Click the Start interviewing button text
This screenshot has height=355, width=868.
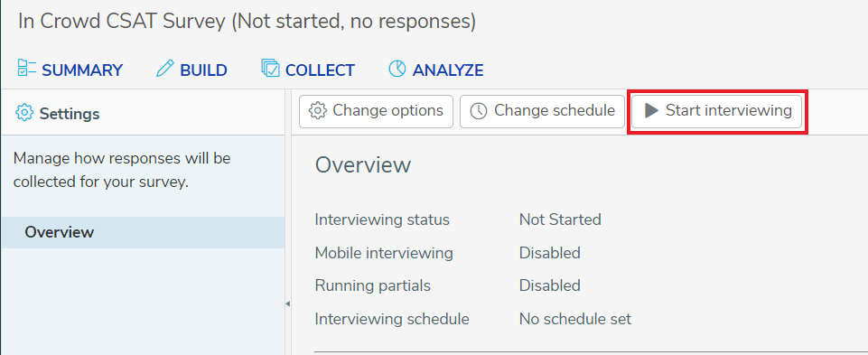coord(729,110)
